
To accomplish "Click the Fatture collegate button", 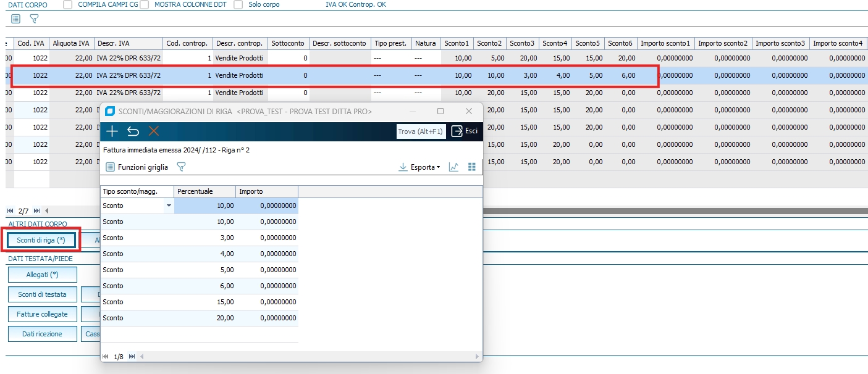I will tap(42, 314).
